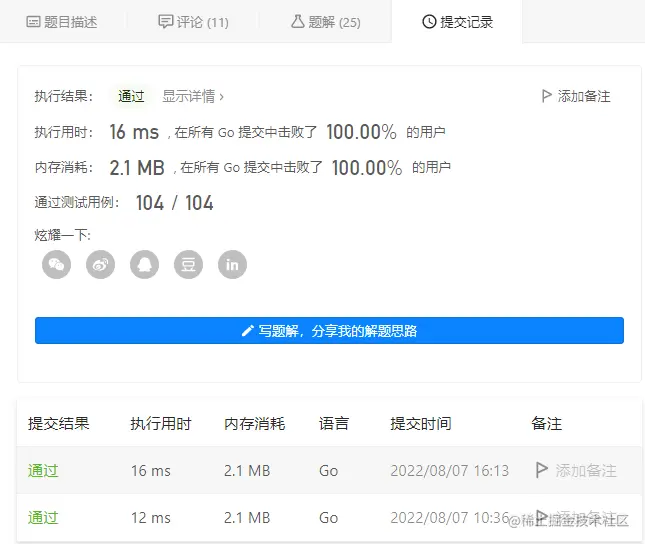Open the 题解 (25) tab
Screen dimensions: 645x544
tap(325, 22)
